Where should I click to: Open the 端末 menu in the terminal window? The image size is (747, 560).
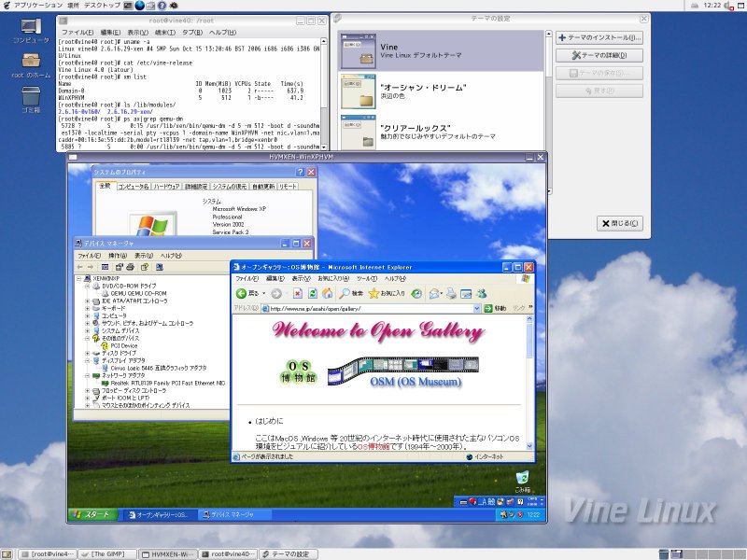point(165,33)
